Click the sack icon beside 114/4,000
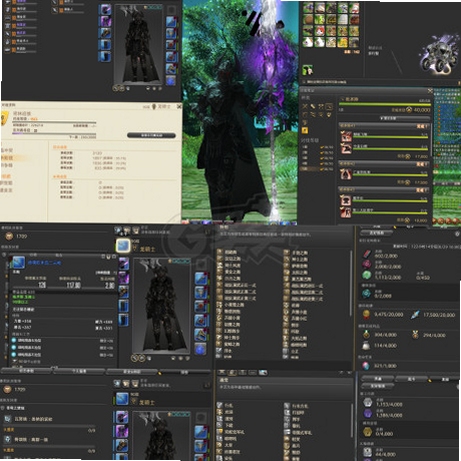The width and height of the screenshot is (461, 461). [x=366, y=346]
